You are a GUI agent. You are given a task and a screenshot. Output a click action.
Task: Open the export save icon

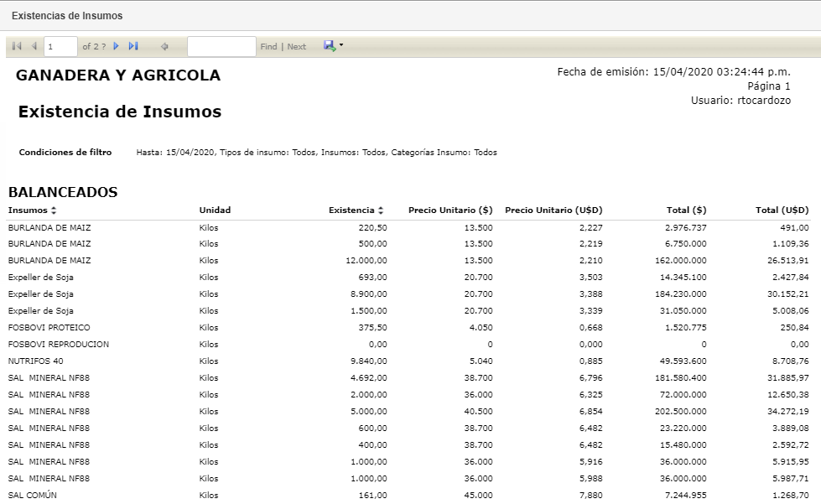(330, 46)
